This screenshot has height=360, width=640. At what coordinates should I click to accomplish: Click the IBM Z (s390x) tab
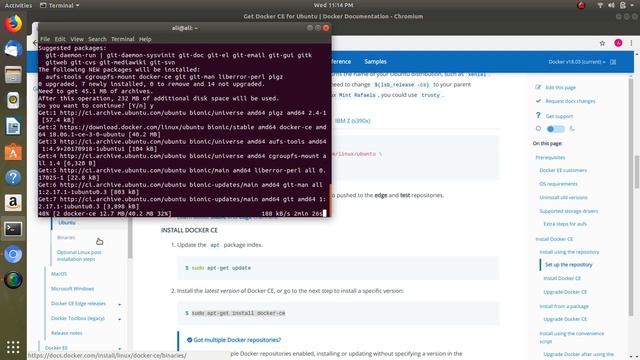(x=352, y=121)
